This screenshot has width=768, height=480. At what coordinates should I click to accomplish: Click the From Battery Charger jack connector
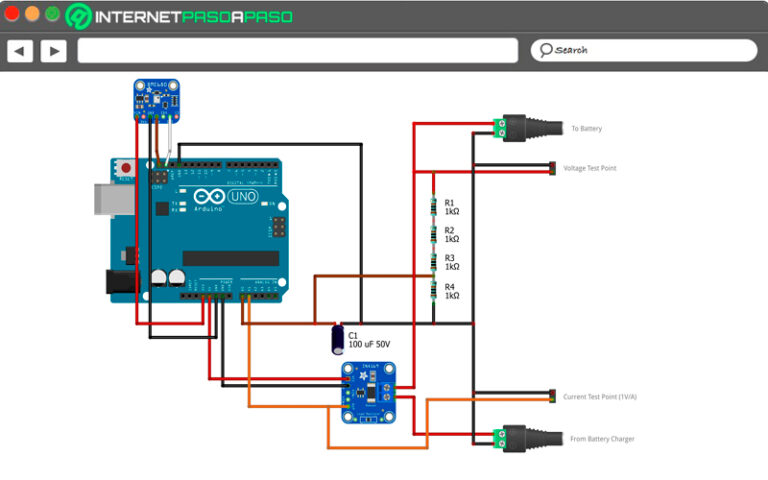(x=530, y=437)
